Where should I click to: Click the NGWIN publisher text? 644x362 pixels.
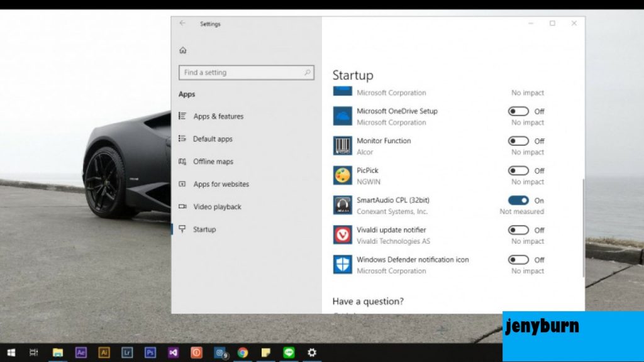369,182
